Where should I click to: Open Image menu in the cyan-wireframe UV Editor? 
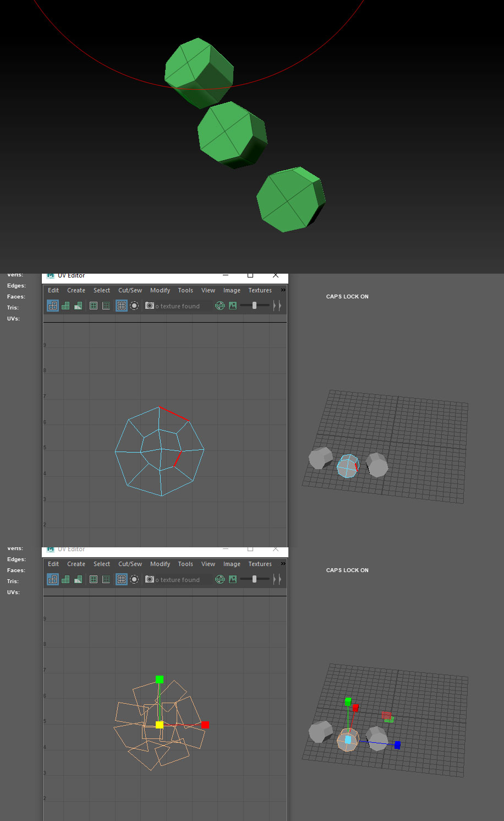[x=232, y=290]
